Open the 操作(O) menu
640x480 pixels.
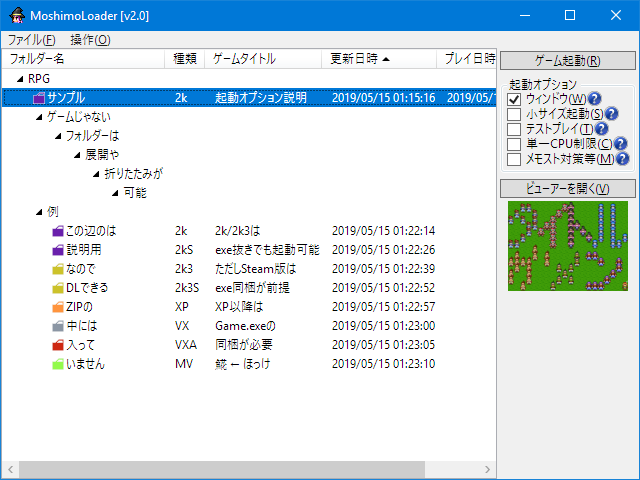(90, 40)
